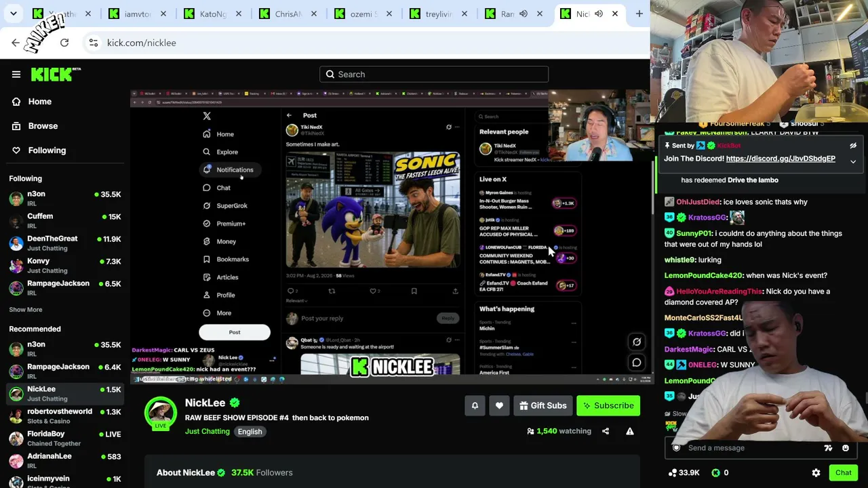Click username SunnyP01 in chat
This screenshot has width=868, height=488.
point(694,234)
